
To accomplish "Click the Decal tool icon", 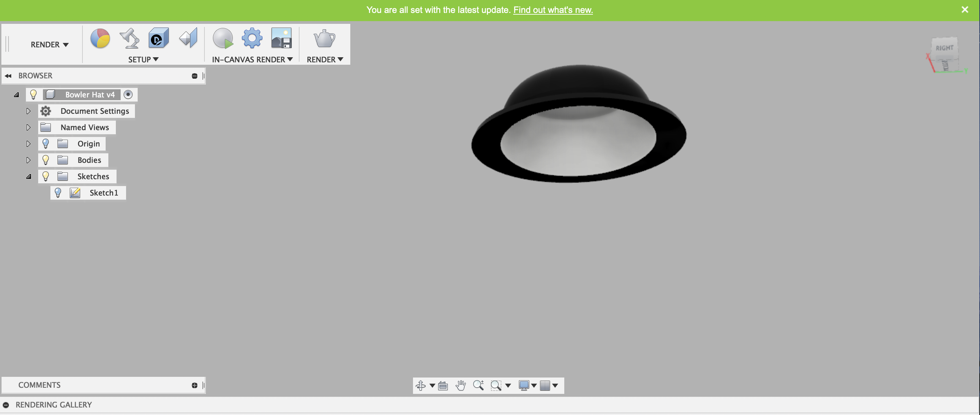I will [x=159, y=39].
